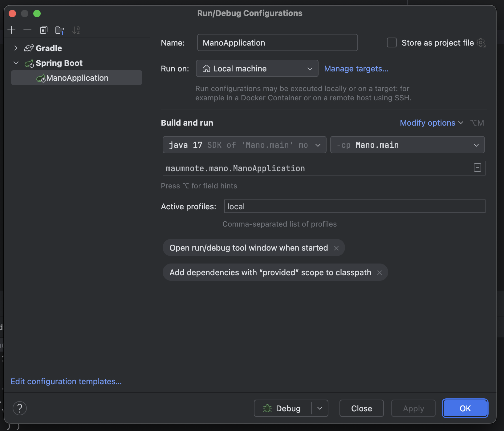Select the ManoApplication configuration

[77, 78]
